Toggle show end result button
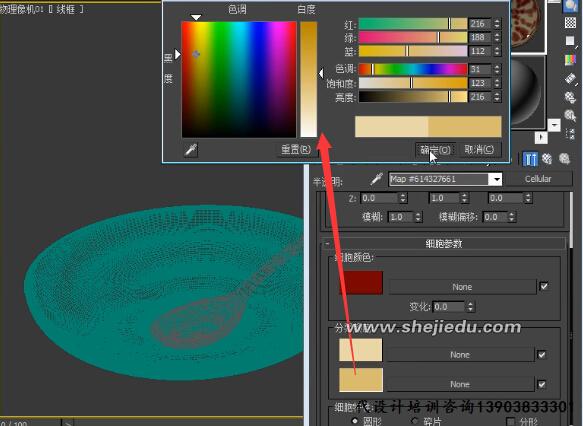 (x=530, y=159)
